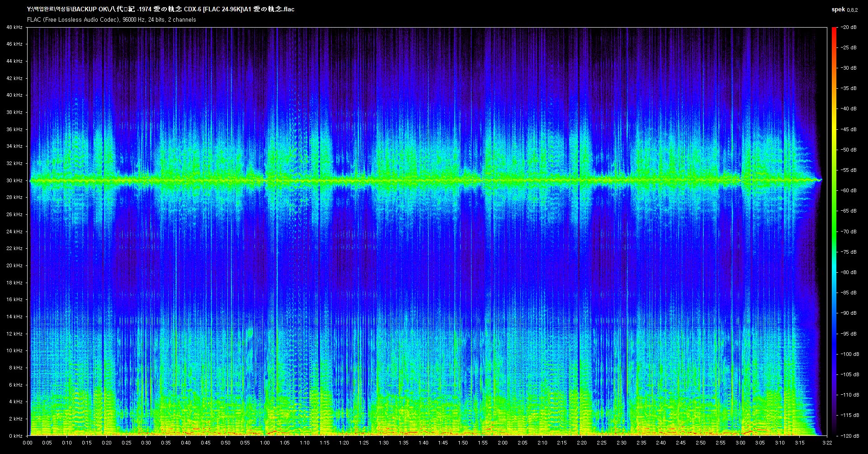Select the 20 kHz frequency label
The height and width of the screenshot is (454, 868).
coord(14,265)
